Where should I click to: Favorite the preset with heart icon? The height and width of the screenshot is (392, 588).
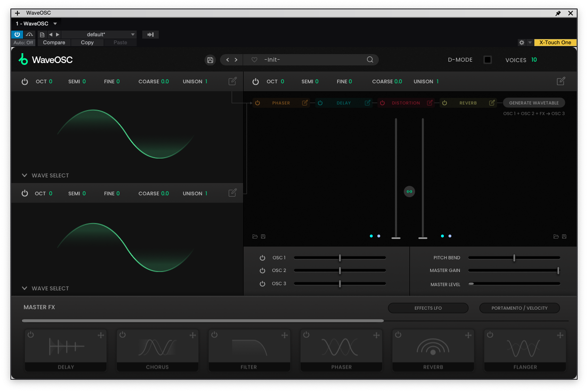(254, 60)
